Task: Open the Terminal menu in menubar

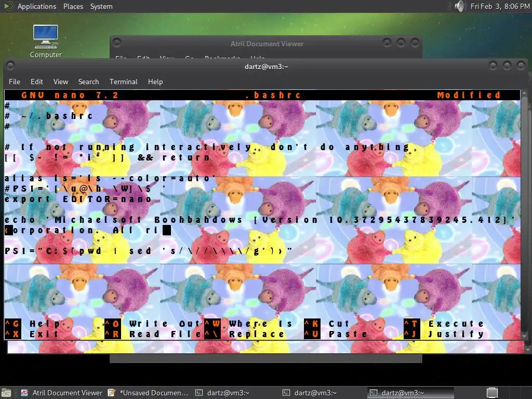Action: pos(124,82)
